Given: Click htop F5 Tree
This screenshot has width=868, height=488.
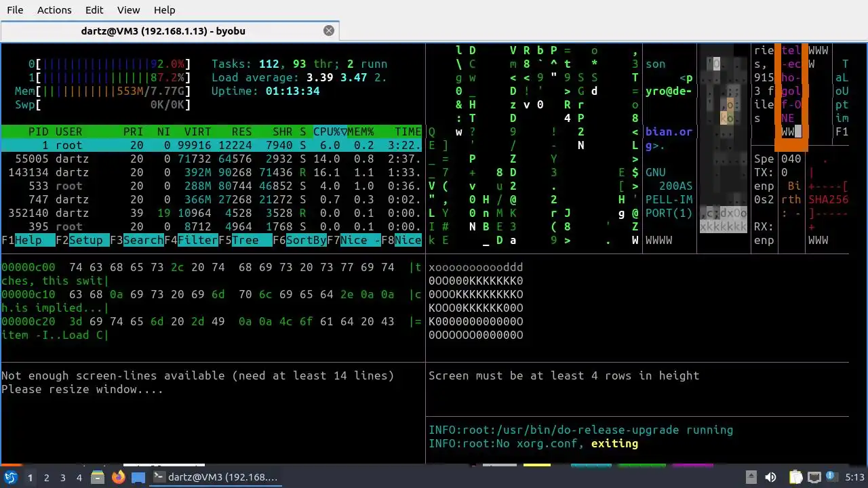Looking at the screenshot, I should [x=245, y=240].
